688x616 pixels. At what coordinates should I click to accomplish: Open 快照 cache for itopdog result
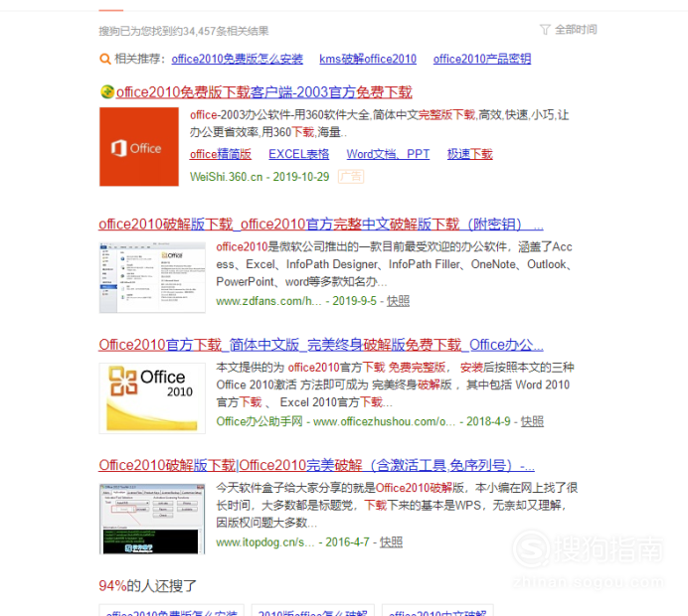coord(391,542)
